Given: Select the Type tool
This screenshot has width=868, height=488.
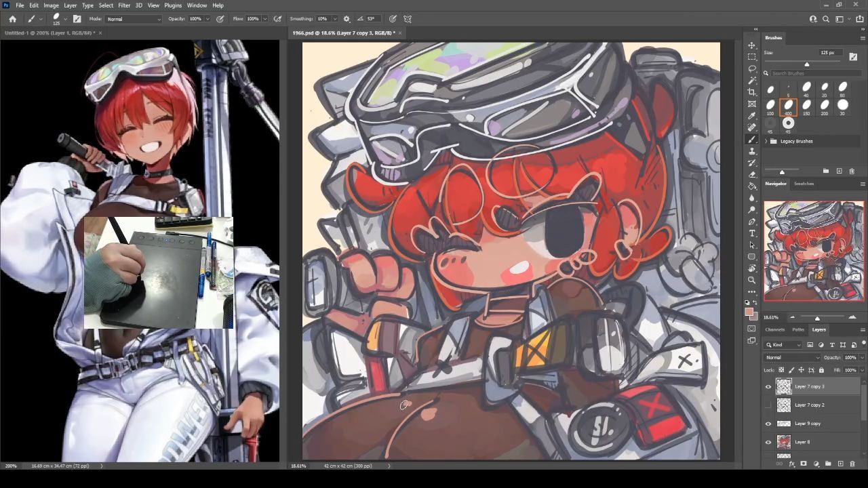Looking at the screenshot, I should coord(751,233).
